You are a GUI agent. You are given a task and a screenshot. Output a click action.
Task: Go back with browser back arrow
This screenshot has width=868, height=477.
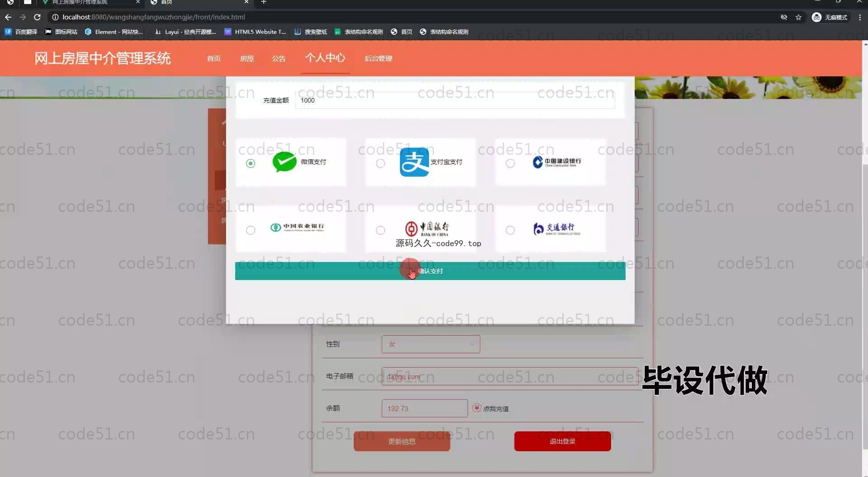pos(8,17)
